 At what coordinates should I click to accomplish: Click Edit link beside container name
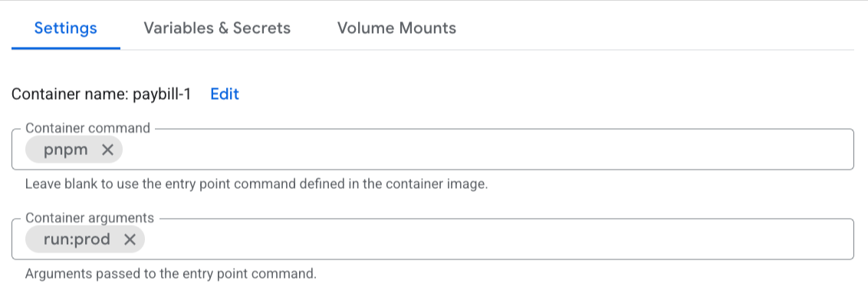(225, 94)
